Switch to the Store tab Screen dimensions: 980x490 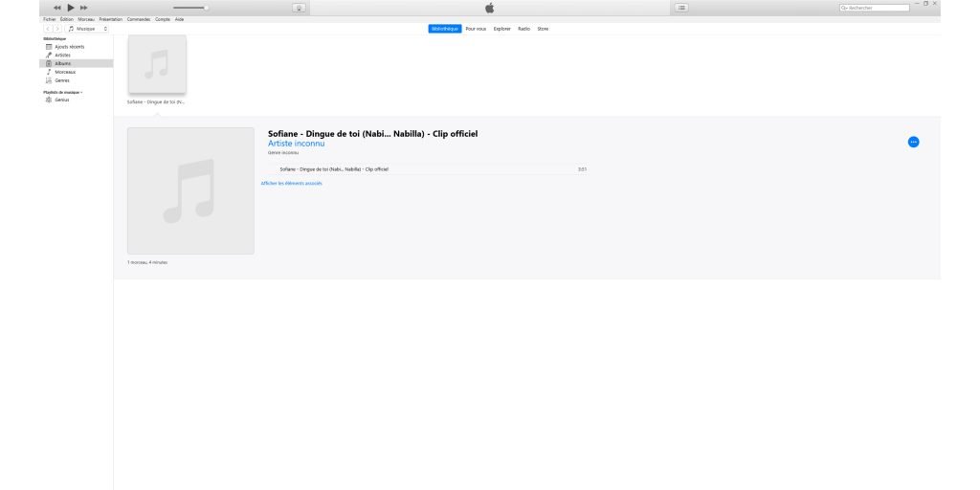543,29
